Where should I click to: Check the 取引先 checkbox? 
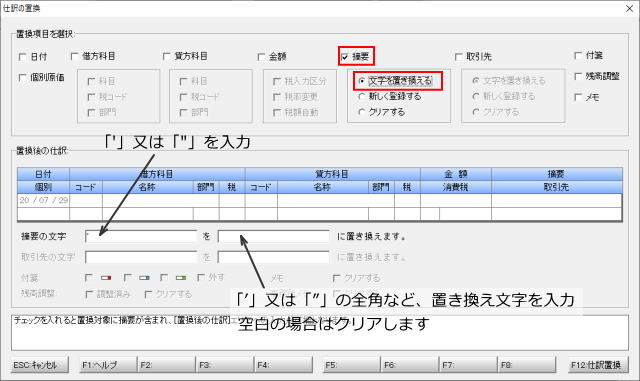click(459, 57)
